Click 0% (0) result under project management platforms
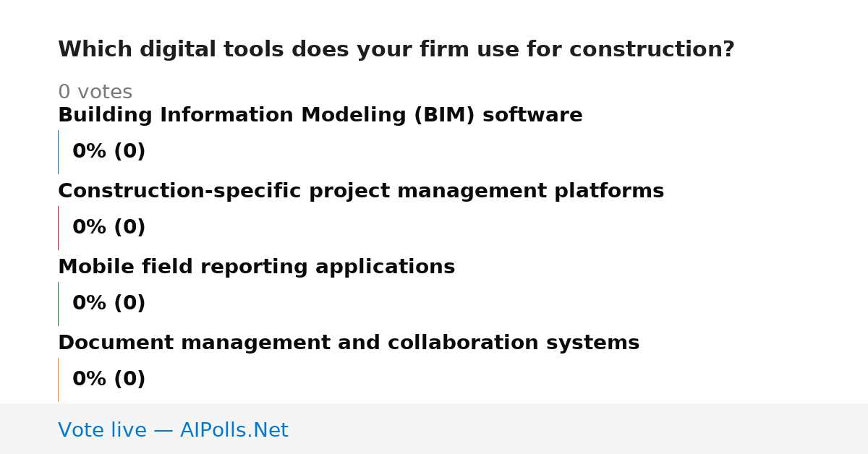Screen dimensions: 868x454 click(x=109, y=228)
